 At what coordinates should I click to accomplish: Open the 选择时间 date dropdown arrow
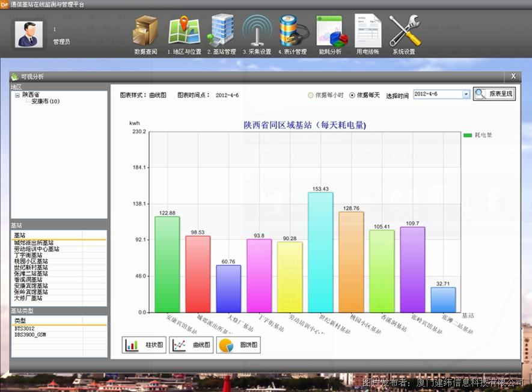point(466,94)
